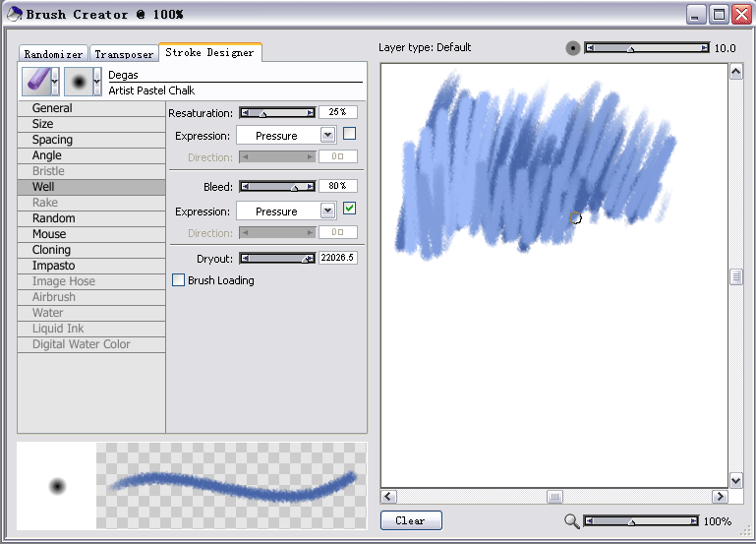Click the 10.0 brush size value
The width and height of the screenshot is (756, 544).
[x=725, y=48]
